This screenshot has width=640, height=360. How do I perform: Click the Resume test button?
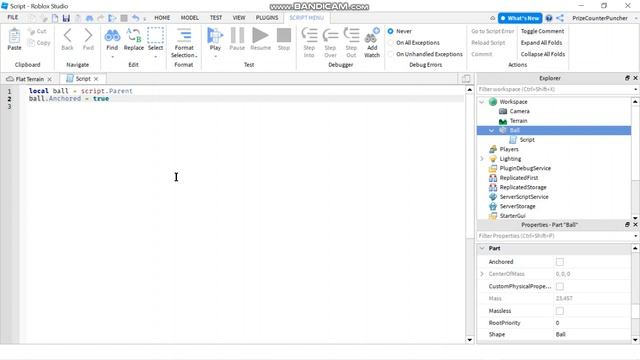[x=260, y=36]
